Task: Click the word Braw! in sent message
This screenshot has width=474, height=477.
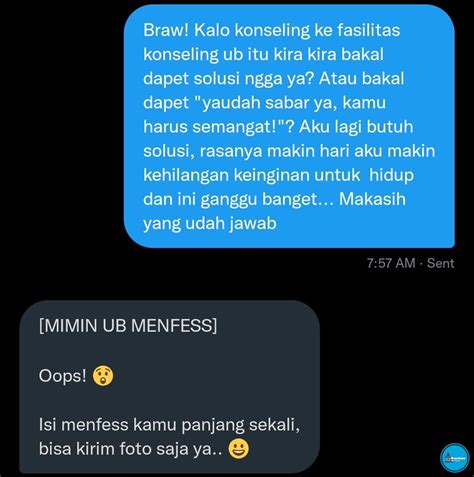Action: tap(166, 30)
